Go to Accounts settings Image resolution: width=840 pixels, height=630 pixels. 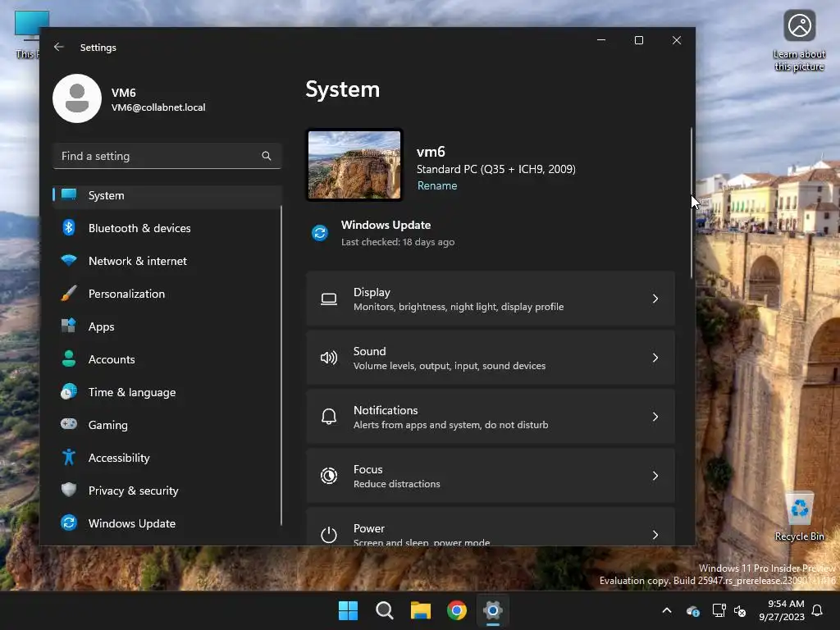coord(167,359)
